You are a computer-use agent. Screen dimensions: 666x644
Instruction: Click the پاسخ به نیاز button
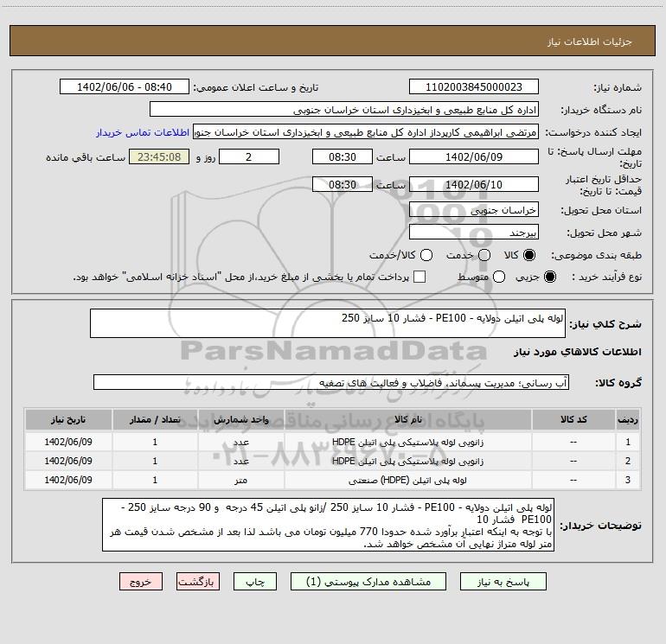[503, 582]
